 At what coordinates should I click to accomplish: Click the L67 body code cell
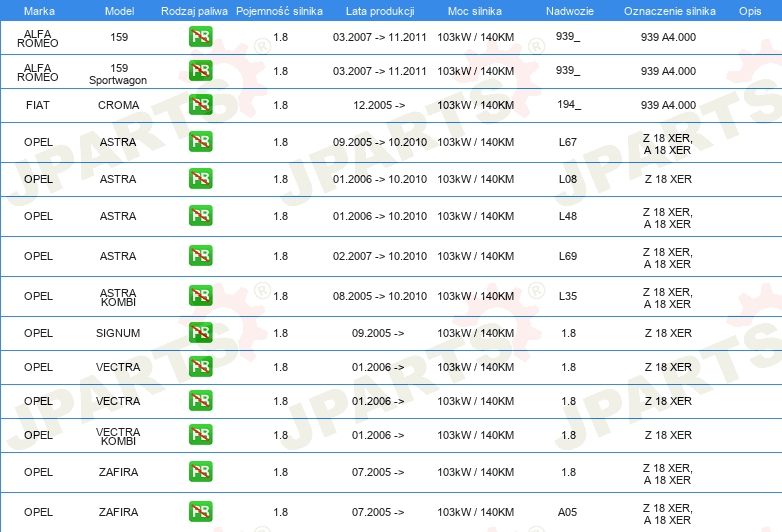[568, 142]
